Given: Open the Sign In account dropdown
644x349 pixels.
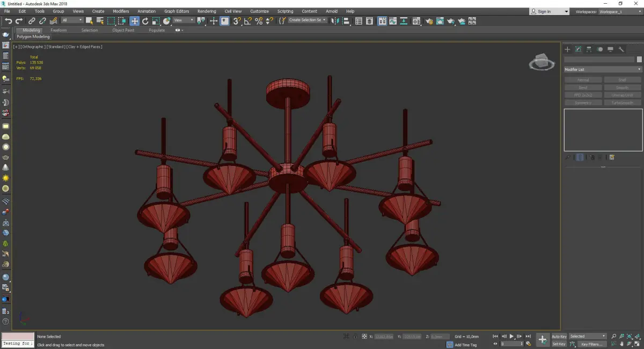Looking at the screenshot, I should coord(549,11).
